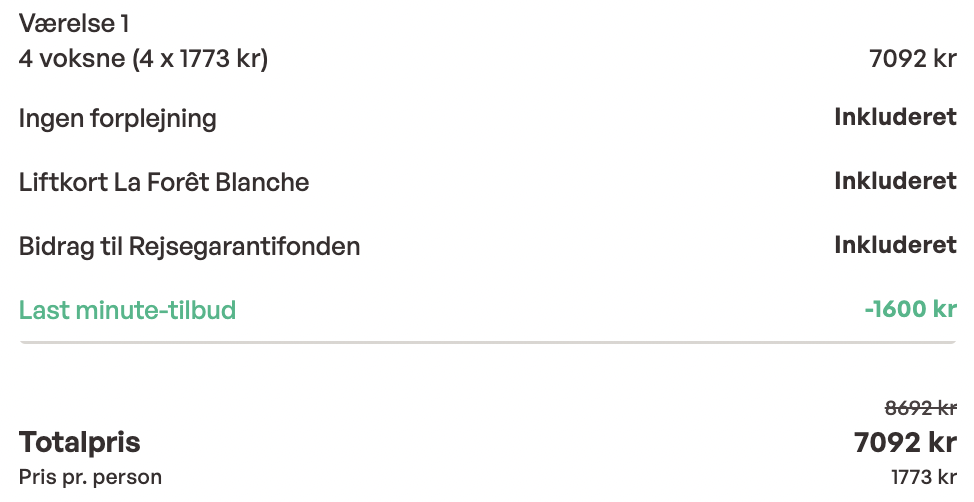This screenshot has width=974, height=502.
Task: Click the 1773 kr per-person amount at the bottom
Action: pyautogui.click(x=924, y=477)
